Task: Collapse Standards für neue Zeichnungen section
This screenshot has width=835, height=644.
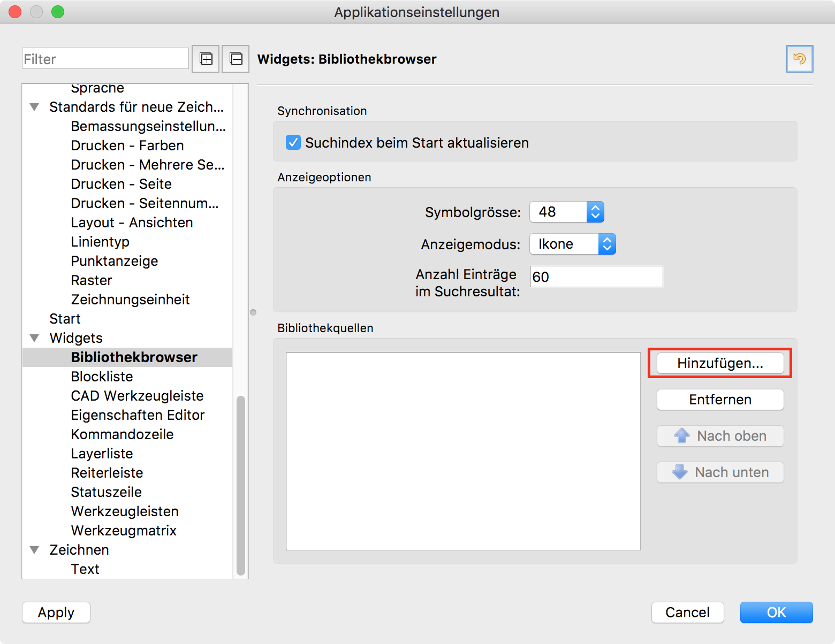Action: pos(35,107)
